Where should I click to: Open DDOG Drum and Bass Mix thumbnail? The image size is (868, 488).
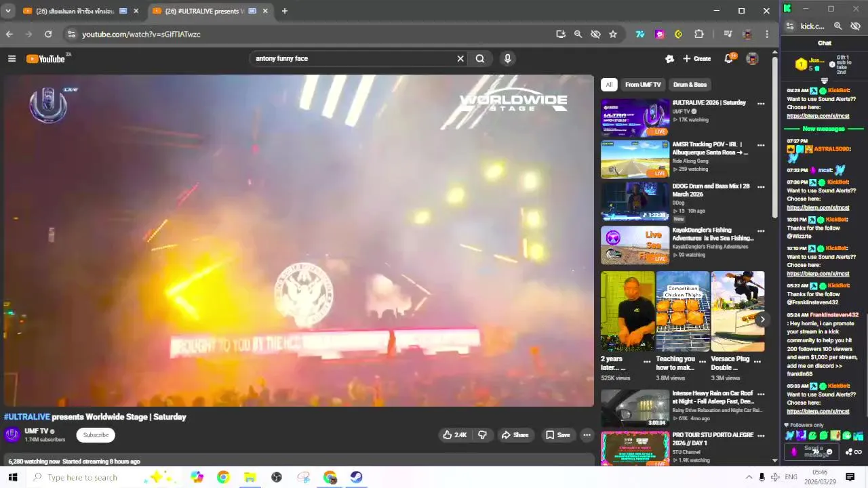click(635, 201)
